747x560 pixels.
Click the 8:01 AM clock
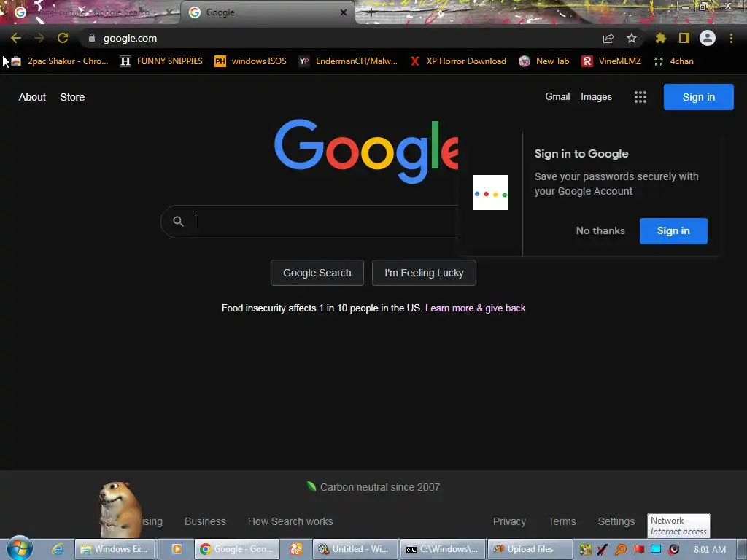click(x=710, y=550)
